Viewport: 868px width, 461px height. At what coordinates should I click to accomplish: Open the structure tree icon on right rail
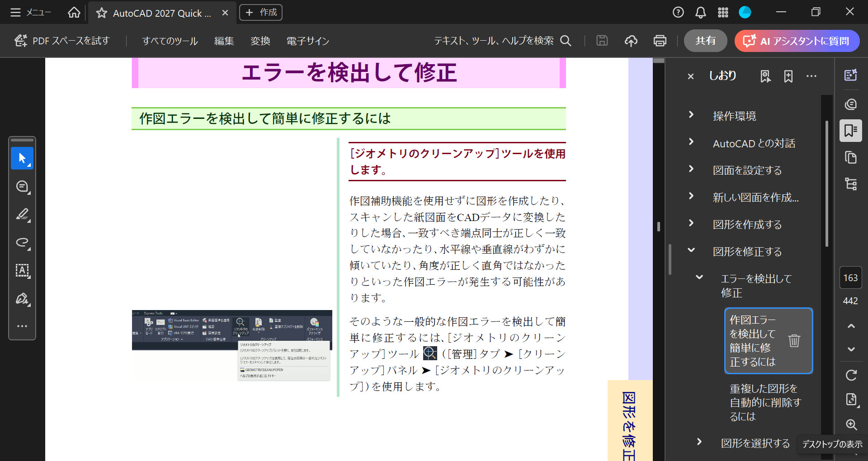[x=851, y=184]
